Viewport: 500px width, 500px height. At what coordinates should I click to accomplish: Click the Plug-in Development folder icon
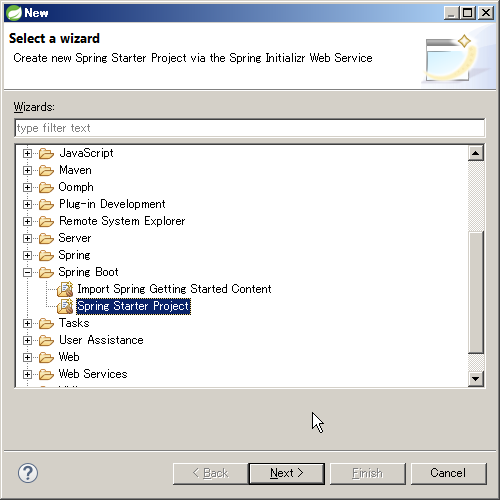click(x=46, y=204)
